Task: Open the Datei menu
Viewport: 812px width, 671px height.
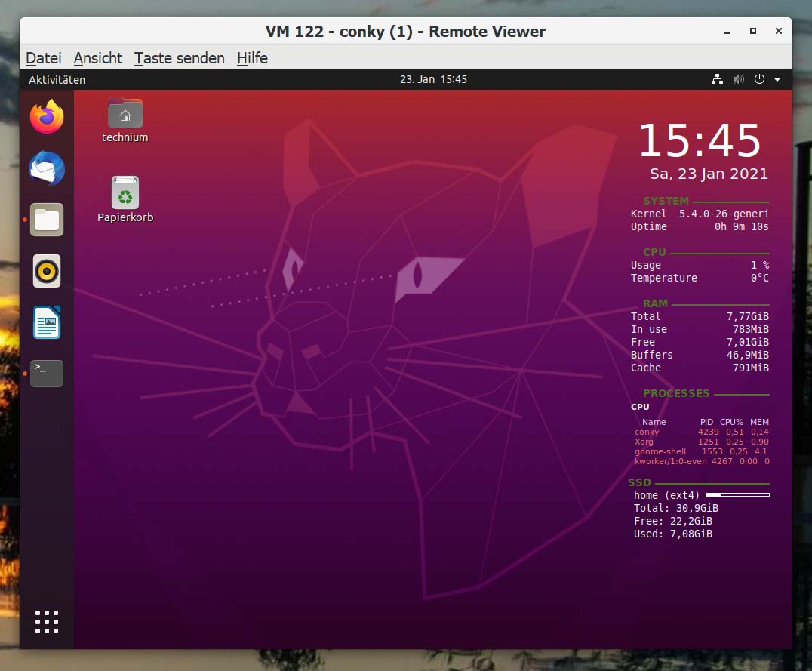Action: (43, 58)
